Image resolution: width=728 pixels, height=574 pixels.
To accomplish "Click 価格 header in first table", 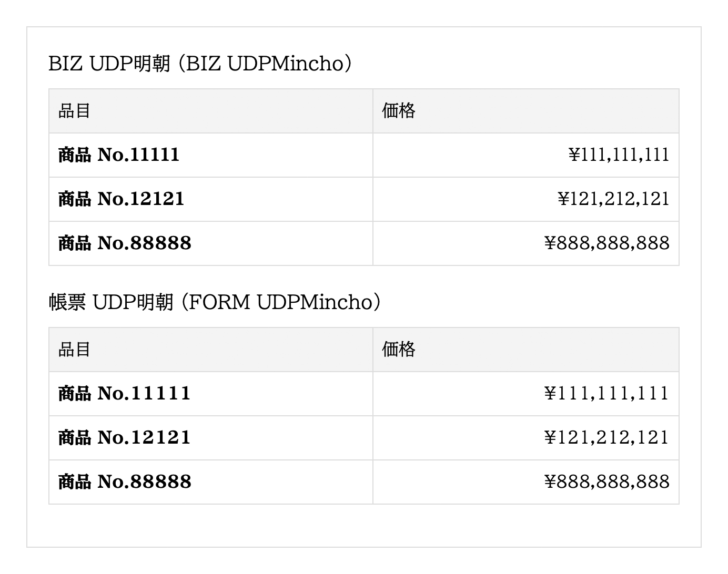I will 399,111.
